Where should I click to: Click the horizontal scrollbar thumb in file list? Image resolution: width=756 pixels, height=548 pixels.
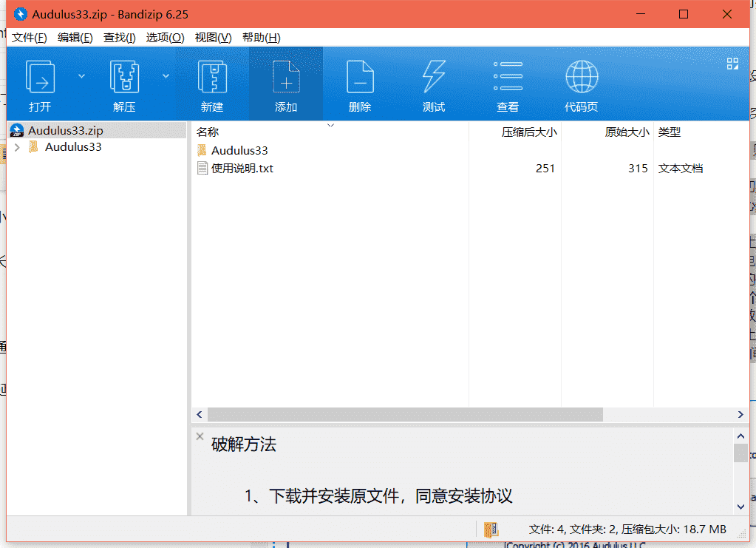pyautogui.click(x=405, y=414)
